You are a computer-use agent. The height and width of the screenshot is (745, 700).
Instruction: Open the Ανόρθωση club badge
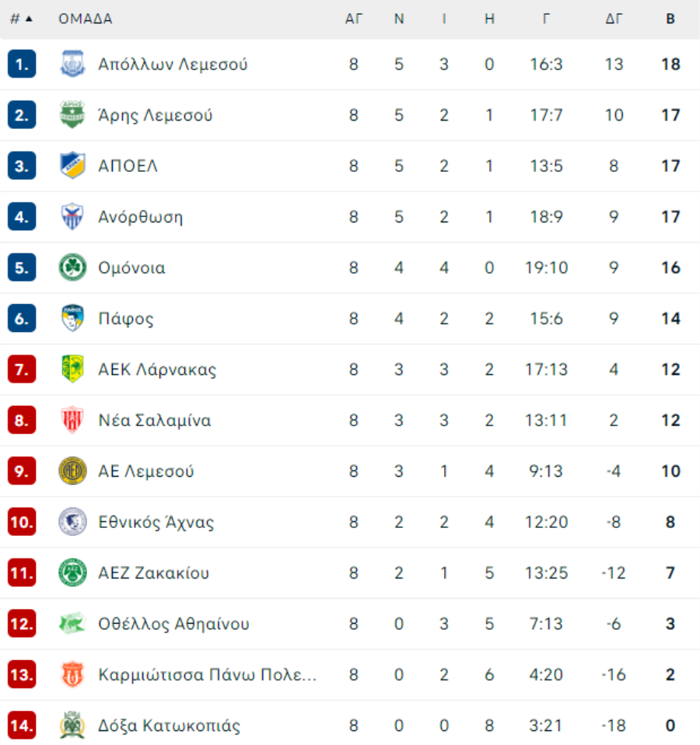pyautogui.click(x=72, y=216)
